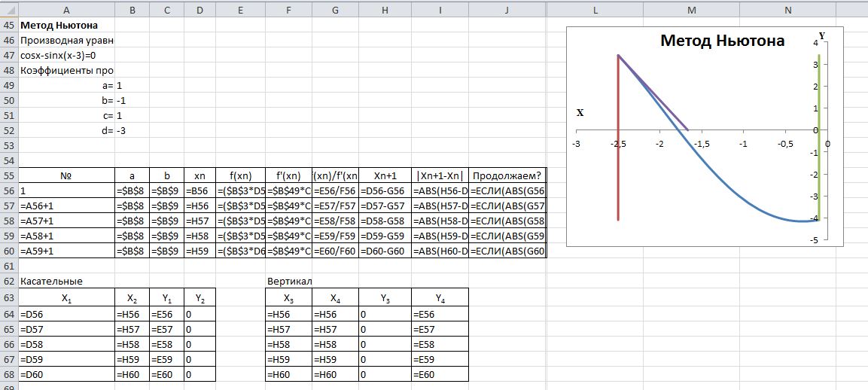
Task: Select the cell containing '=D60' in row 68
Action: click(x=66, y=374)
